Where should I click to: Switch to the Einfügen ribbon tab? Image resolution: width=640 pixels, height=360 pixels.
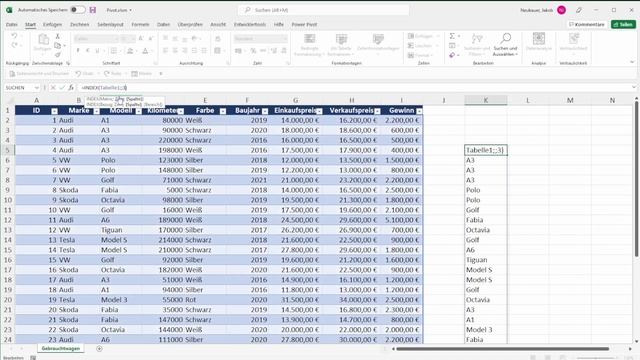click(x=52, y=24)
